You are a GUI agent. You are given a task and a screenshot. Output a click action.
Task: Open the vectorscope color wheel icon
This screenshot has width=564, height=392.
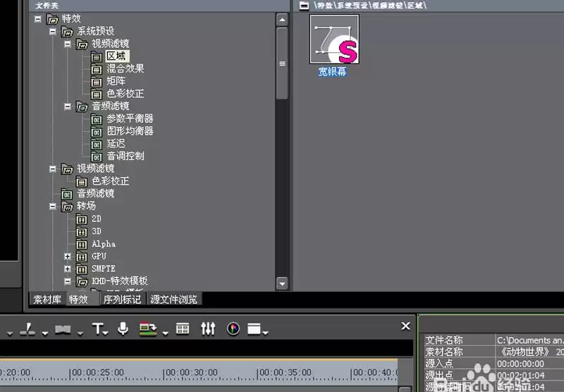[x=233, y=329]
